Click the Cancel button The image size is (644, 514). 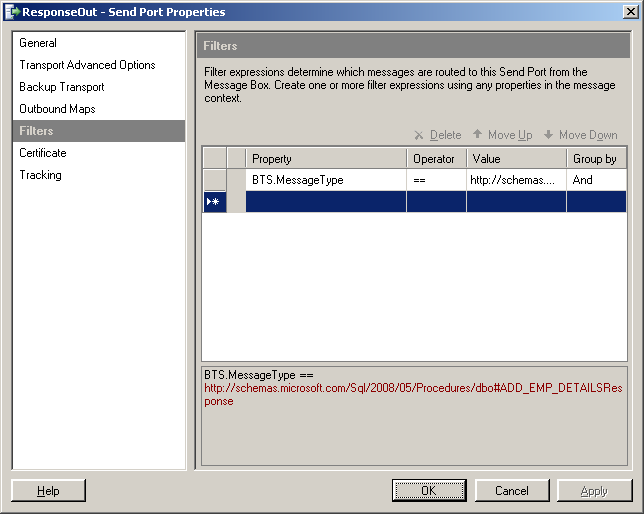point(512,491)
